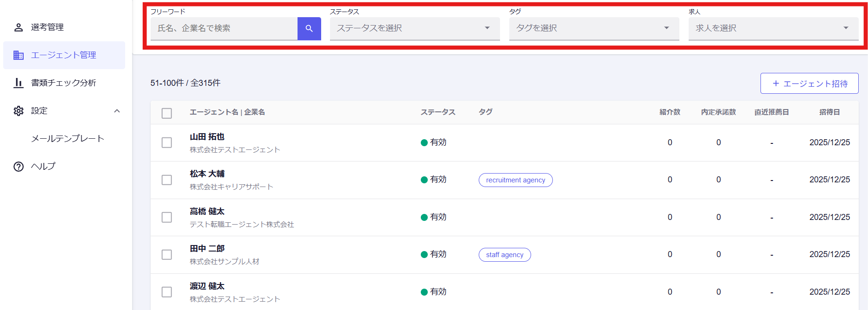The width and height of the screenshot is (868, 310).
Task: Click the person icon beside 選考管理
Action: click(x=19, y=27)
